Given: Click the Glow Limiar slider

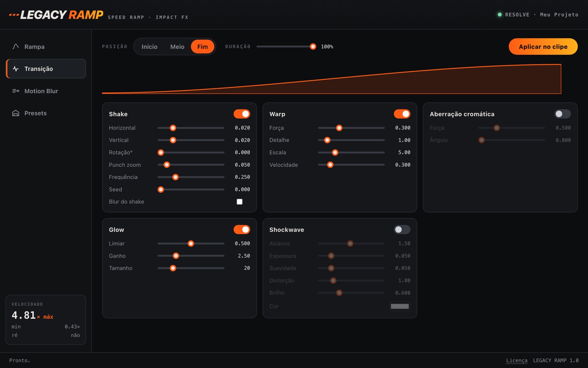Looking at the screenshot, I should (x=191, y=244).
